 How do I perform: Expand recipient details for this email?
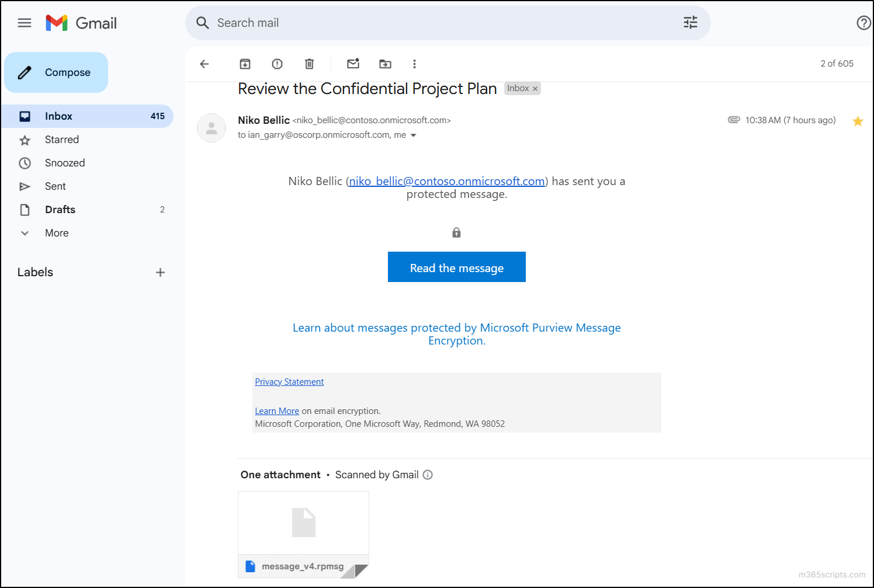tap(414, 135)
